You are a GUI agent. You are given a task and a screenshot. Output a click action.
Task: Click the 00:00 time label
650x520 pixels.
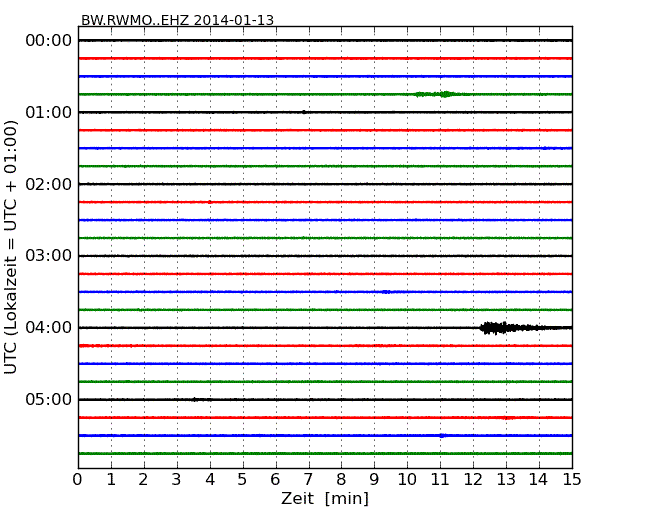click(x=49, y=41)
